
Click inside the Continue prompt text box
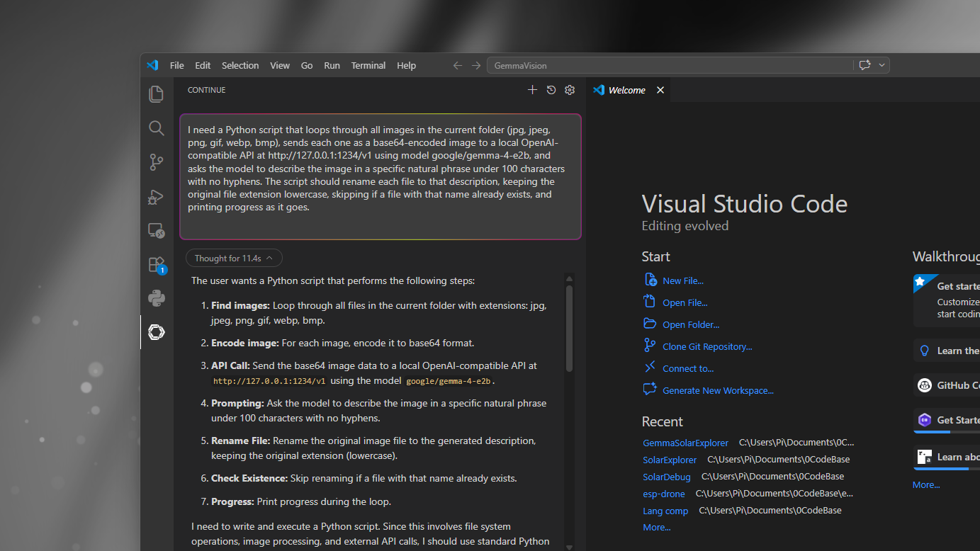click(x=381, y=176)
